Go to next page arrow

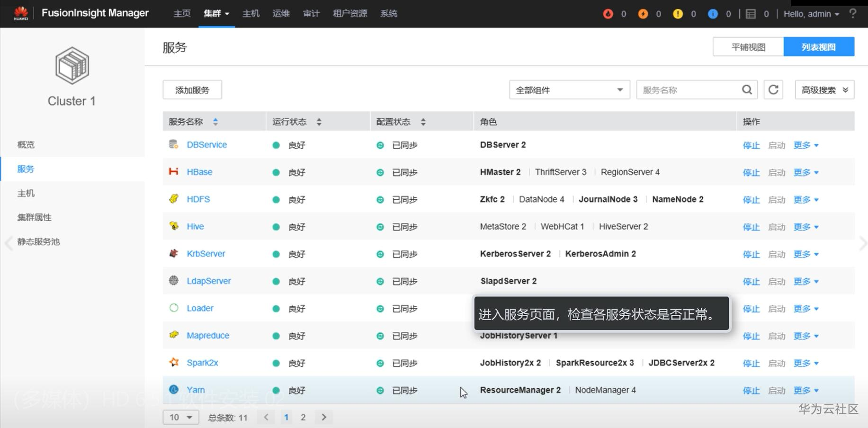324,417
